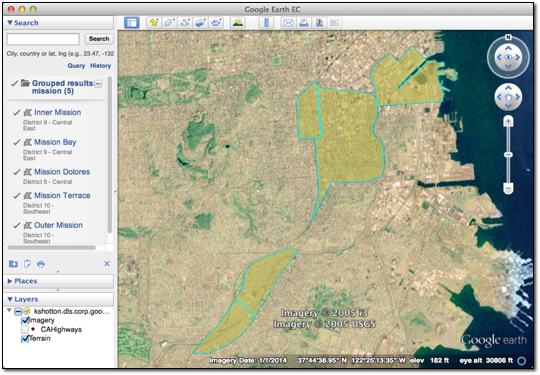Enable the CAHighways layer checkbox

click(25, 330)
